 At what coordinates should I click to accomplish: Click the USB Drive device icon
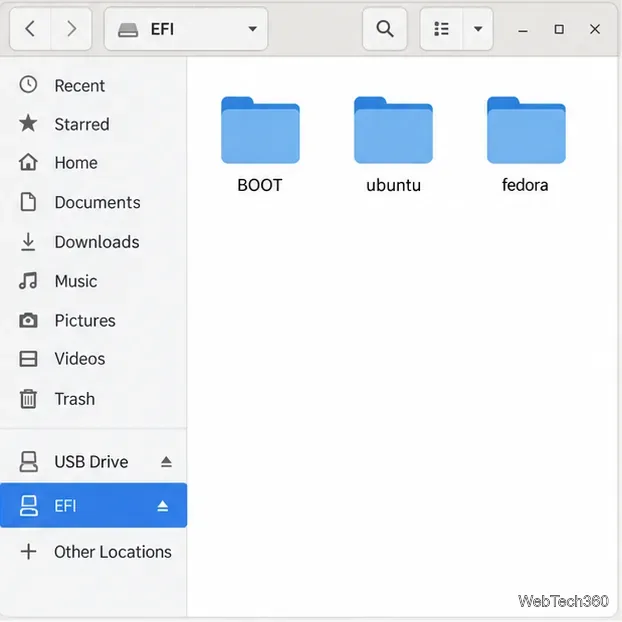click(x=29, y=461)
